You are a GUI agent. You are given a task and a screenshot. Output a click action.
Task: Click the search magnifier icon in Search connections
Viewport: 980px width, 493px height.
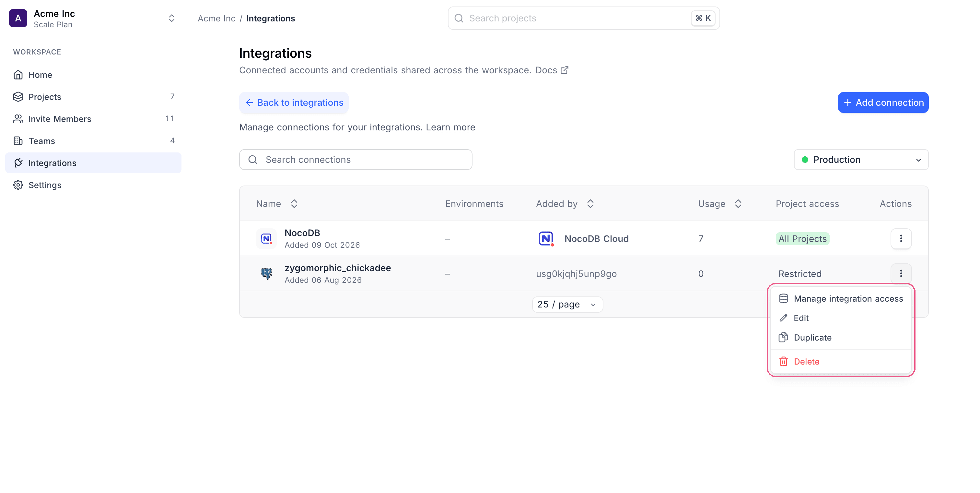(x=253, y=160)
